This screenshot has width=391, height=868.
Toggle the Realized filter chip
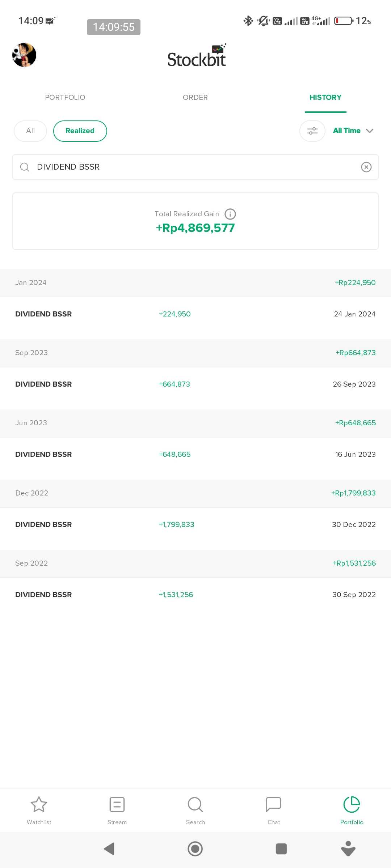point(80,131)
